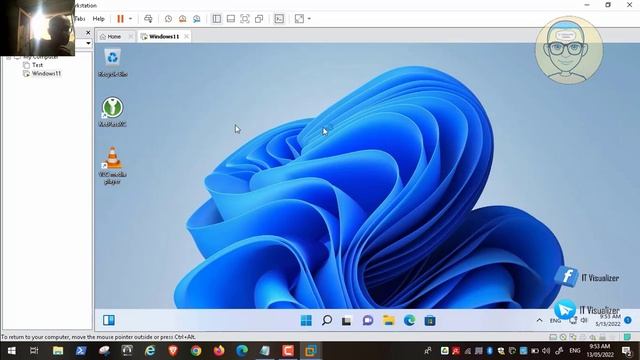640x360 pixels.
Task: Click the guest ENG language indicator
Action: click(x=555, y=321)
